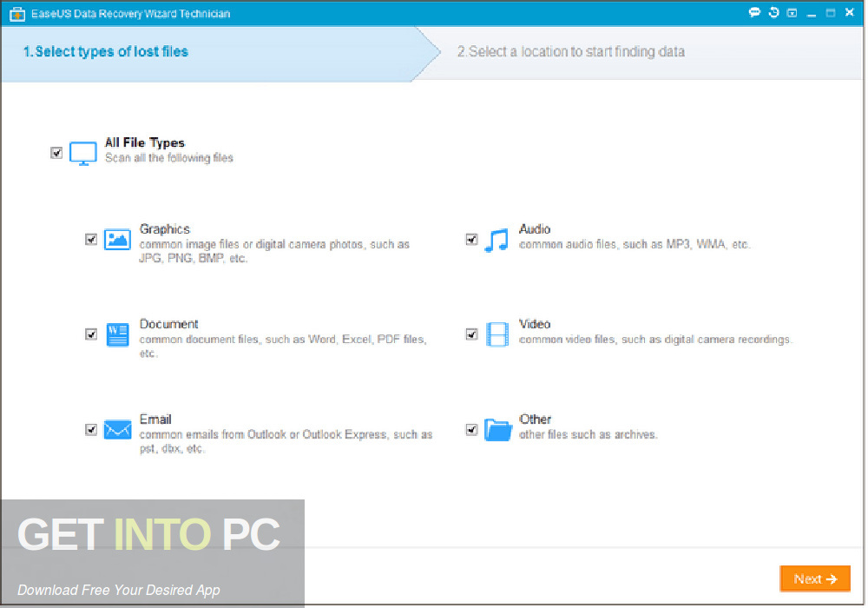Click 'common emails from Outlook' description
868x608 pixels.
(286, 441)
